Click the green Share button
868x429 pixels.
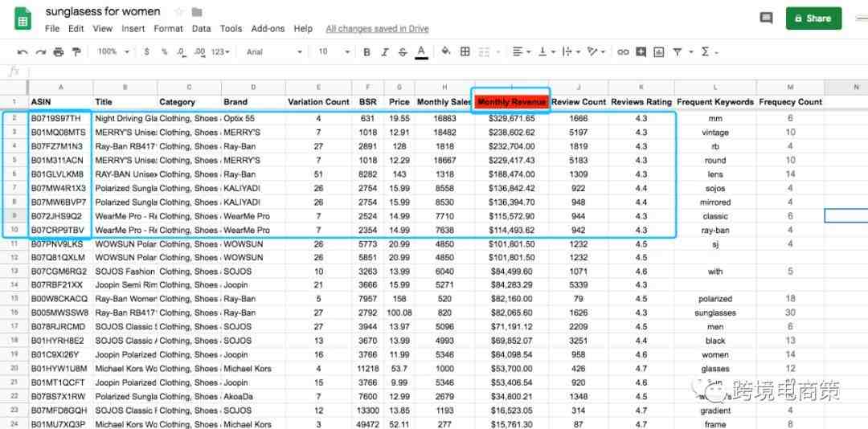coord(813,18)
